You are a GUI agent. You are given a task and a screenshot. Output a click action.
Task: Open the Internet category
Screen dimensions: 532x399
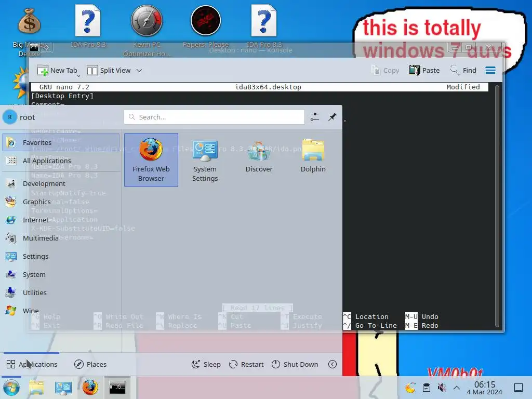point(61,220)
